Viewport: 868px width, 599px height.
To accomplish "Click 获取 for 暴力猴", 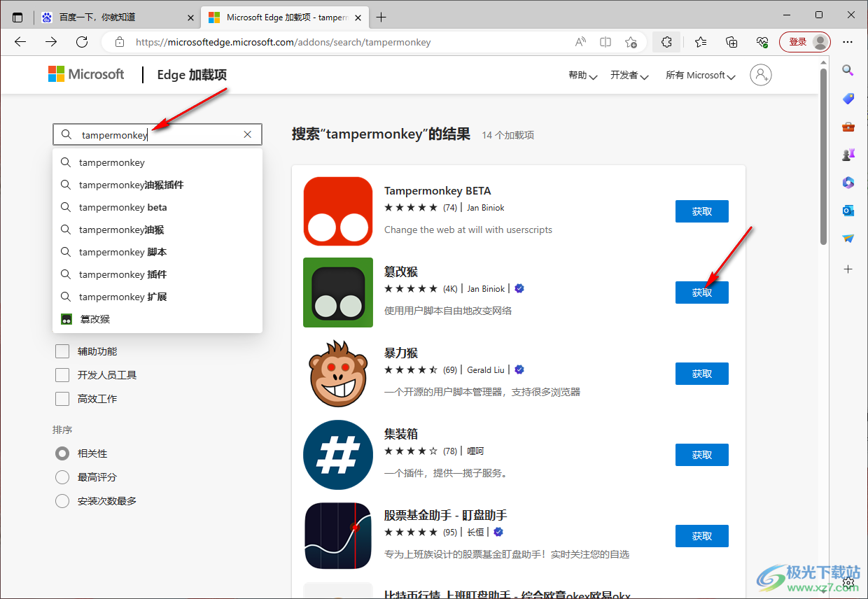I will [702, 374].
